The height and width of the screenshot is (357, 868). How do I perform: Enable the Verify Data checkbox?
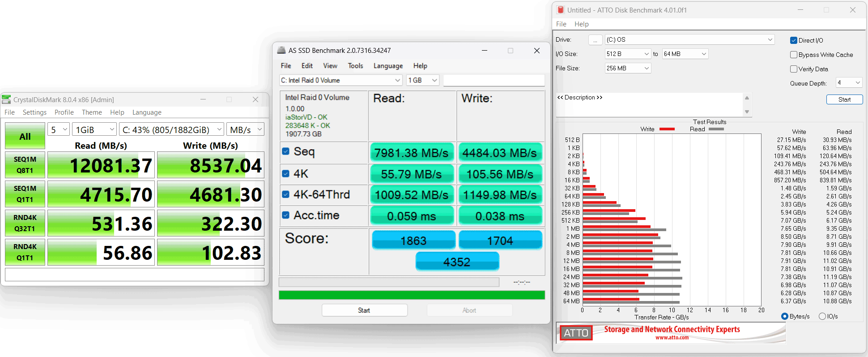[x=794, y=69]
